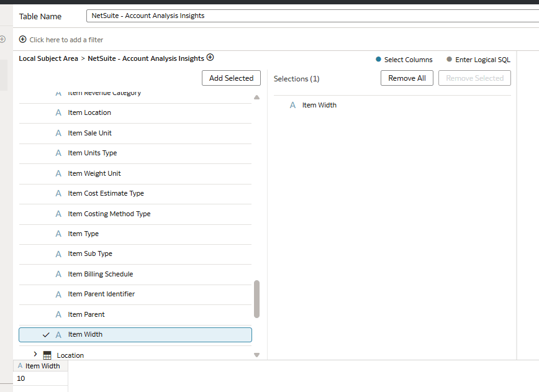This screenshot has height=392, width=539.
Task: Click the type icon beside Item Type
Action: point(58,234)
